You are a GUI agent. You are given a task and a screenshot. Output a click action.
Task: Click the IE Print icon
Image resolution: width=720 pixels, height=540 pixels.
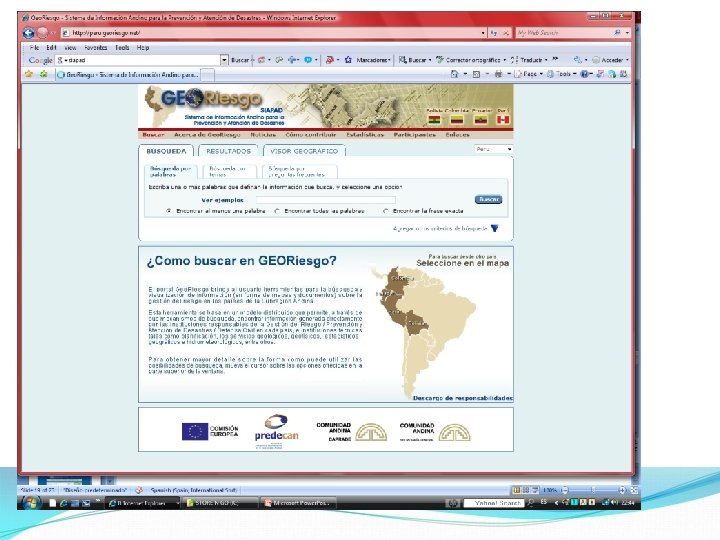pyautogui.click(x=498, y=74)
